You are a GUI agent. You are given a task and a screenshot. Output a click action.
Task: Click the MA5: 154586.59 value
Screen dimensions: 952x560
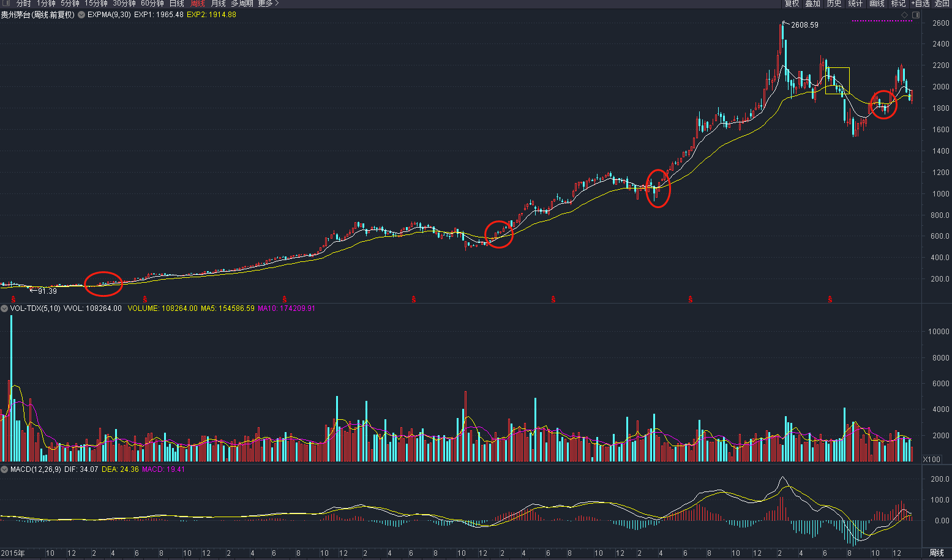228,308
